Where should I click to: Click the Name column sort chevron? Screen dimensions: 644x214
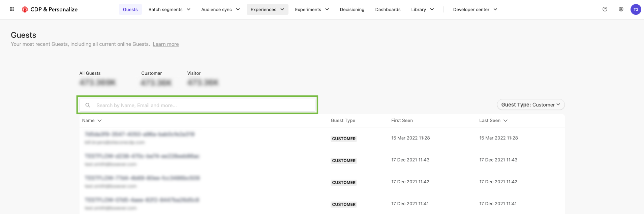click(x=100, y=121)
